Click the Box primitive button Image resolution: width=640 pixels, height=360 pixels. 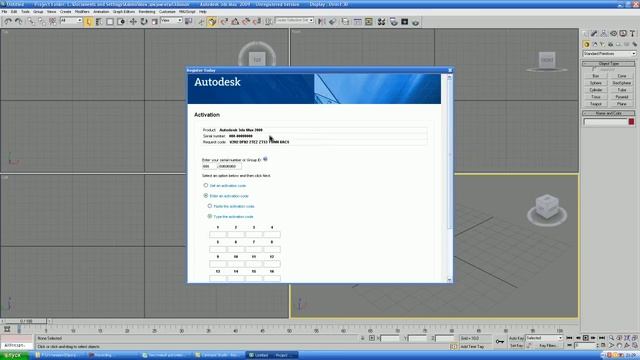click(596, 76)
